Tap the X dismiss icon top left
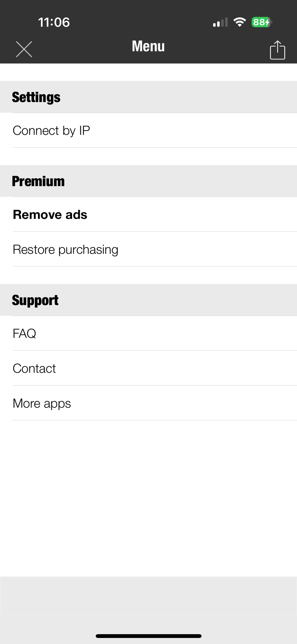This screenshot has width=297, height=644. [x=24, y=49]
